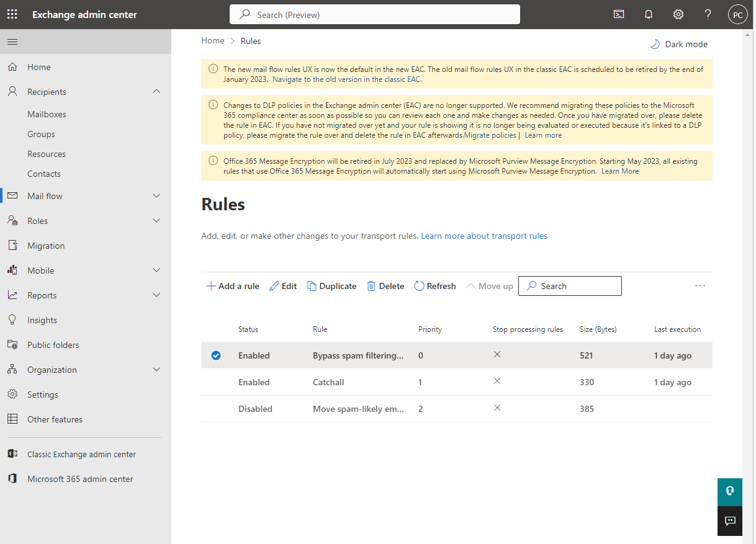
Task: Click Learn more in DLP banner
Action: click(x=543, y=135)
